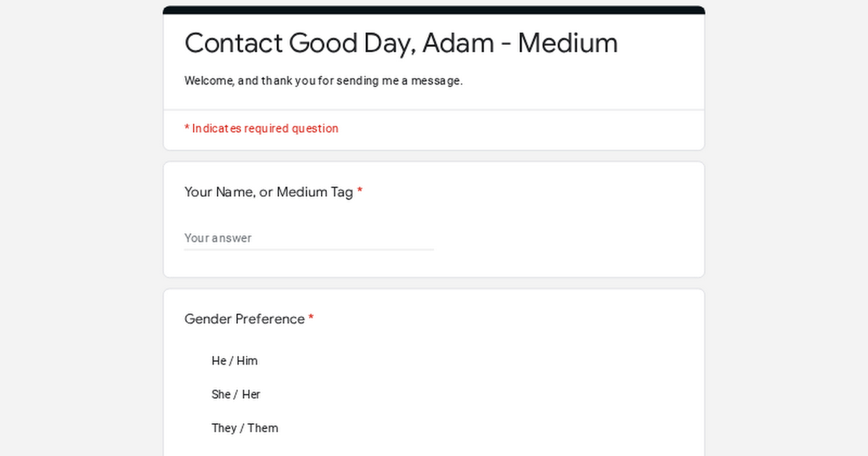Click the word "Him" in the first option

point(247,360)
